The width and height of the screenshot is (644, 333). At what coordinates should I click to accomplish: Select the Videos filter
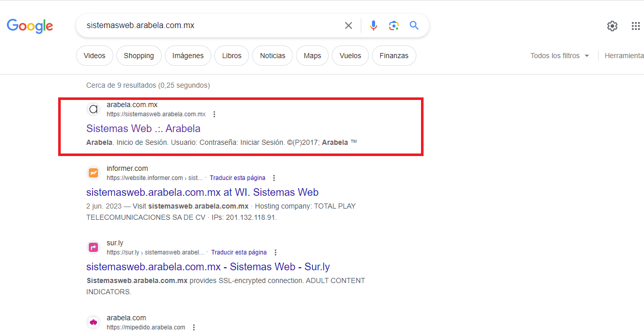(94, 56)
